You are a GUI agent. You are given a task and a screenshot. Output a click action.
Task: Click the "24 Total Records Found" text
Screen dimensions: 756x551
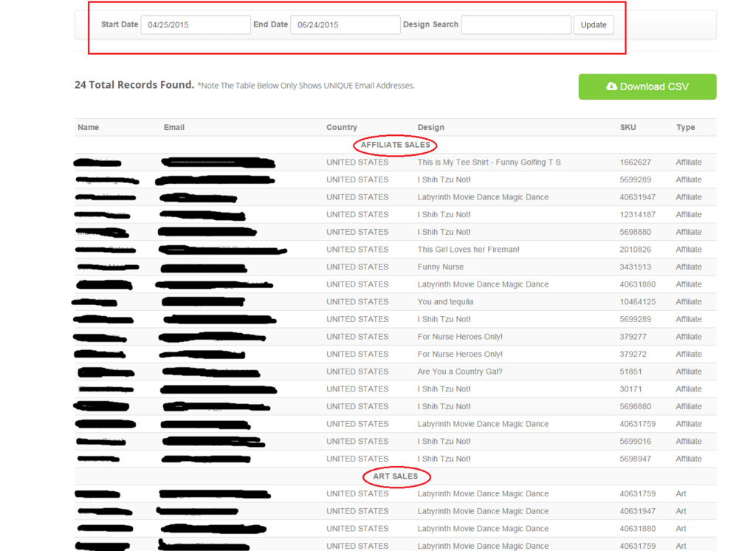coord(134,85)
